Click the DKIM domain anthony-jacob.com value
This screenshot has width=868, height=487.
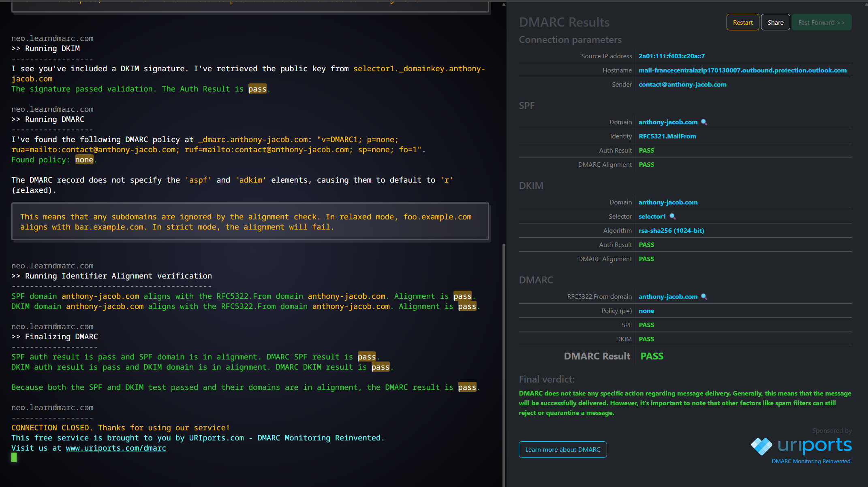[668, 202]
